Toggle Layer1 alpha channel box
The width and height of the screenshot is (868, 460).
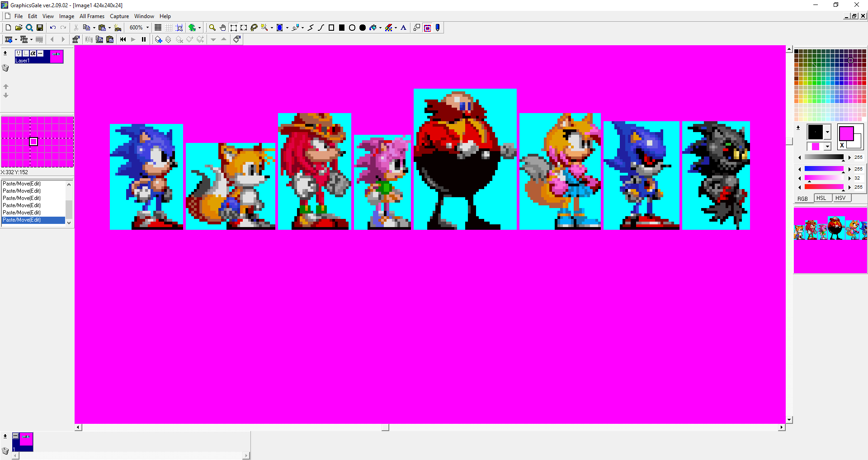[33, 53]
